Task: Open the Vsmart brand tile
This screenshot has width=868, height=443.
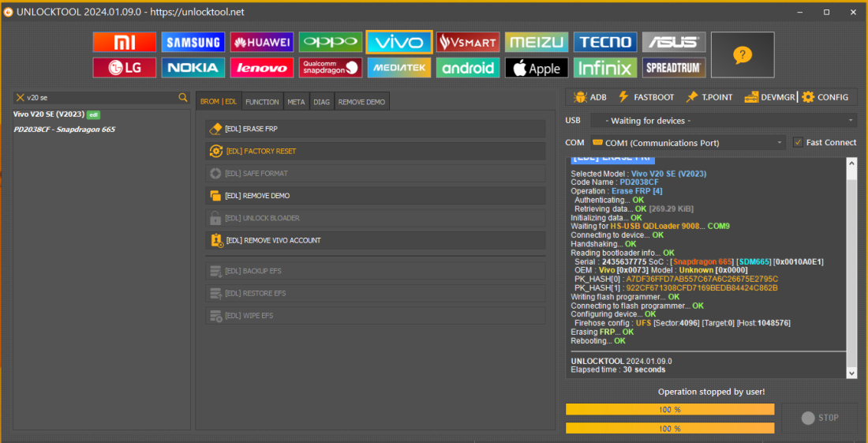Action: coord(468,42)
